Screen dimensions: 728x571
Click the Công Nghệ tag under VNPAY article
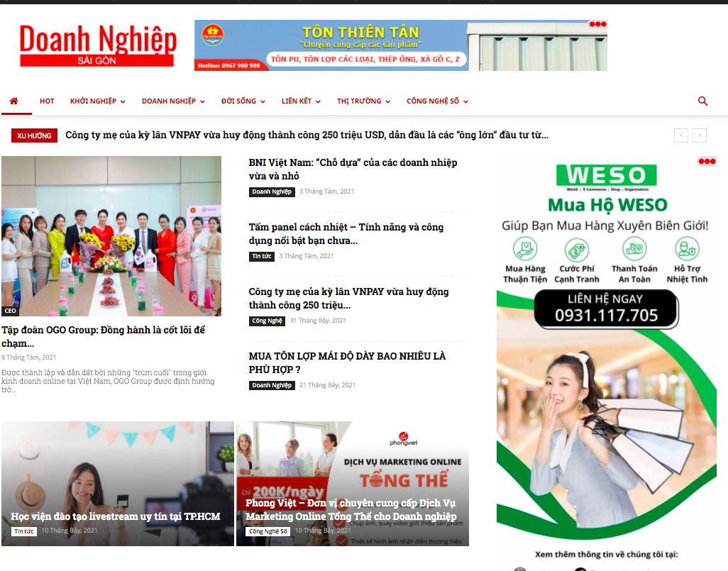click(x=267, y=321)
